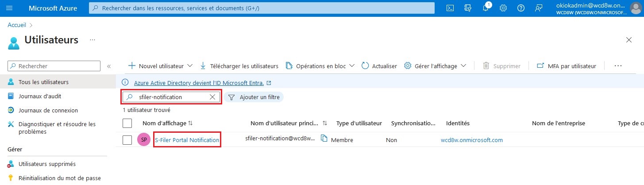The image size is (644, 185).
Task: Open the toolbar more options ellipsis
Action: (x=618, y=66)
